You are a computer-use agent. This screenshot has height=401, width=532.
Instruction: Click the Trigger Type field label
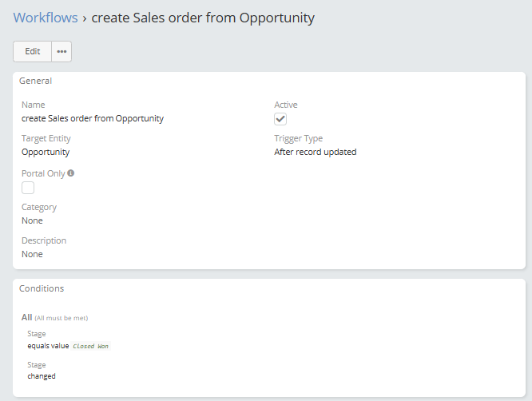tap(299, 138)
